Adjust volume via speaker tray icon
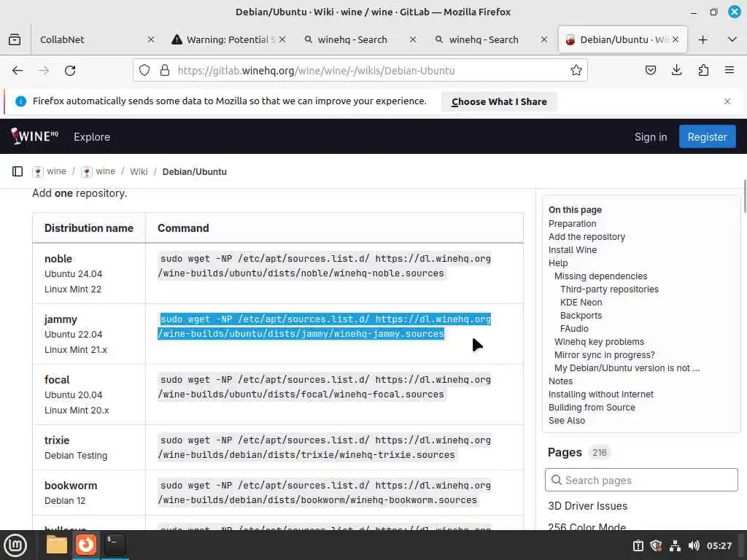The image size is (747, 560). click(694, 545)
